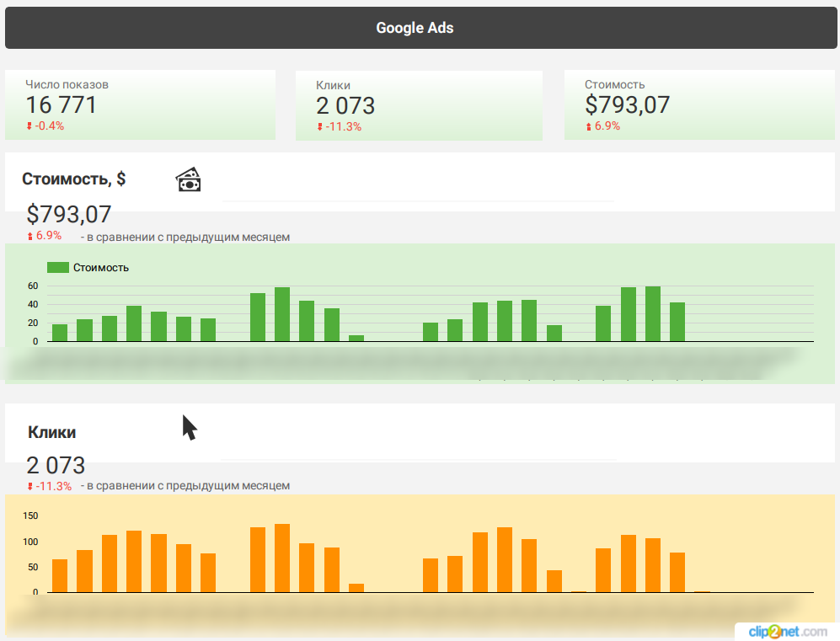840x641 pixels.
Task: Select the top Стоимость scorecard value $793,07
Action: click(x=628, y=105)
